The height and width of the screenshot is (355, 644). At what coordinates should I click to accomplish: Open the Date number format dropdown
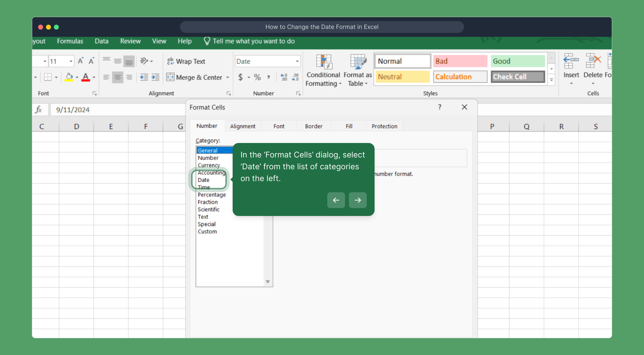[x=297, y=61]
